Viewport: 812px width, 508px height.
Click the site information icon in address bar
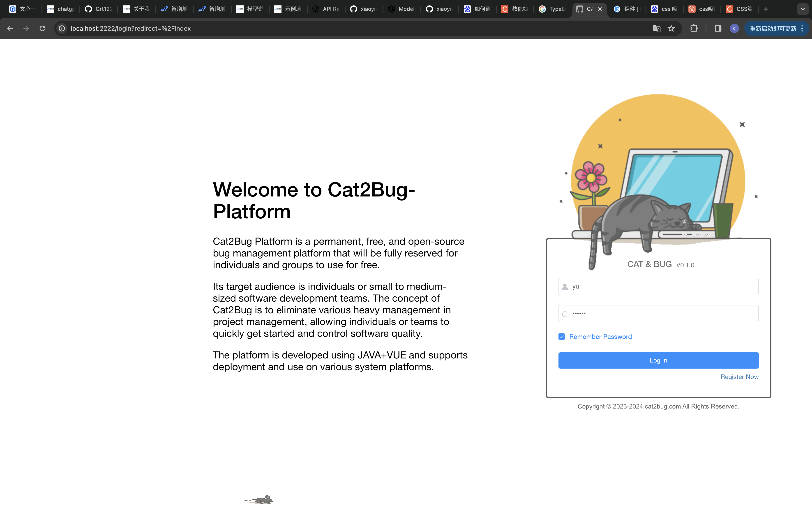click(62, 29)
